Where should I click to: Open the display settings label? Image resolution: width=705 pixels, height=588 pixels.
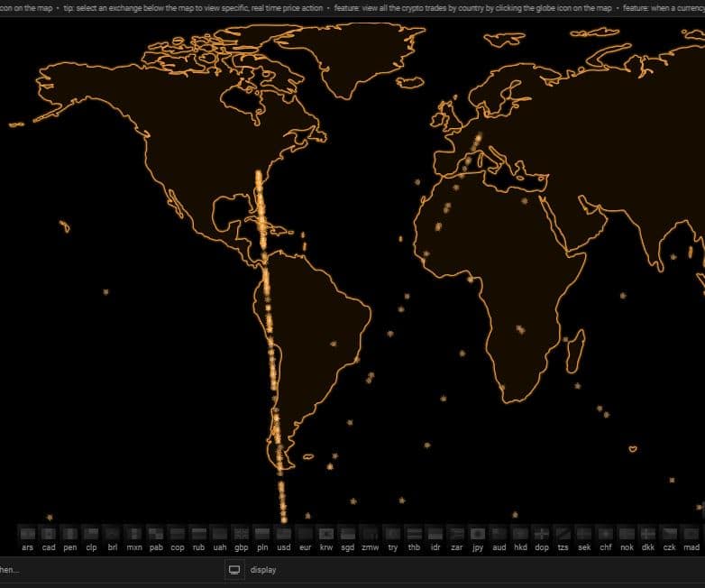pyautogui.click(x=263, y=570)
